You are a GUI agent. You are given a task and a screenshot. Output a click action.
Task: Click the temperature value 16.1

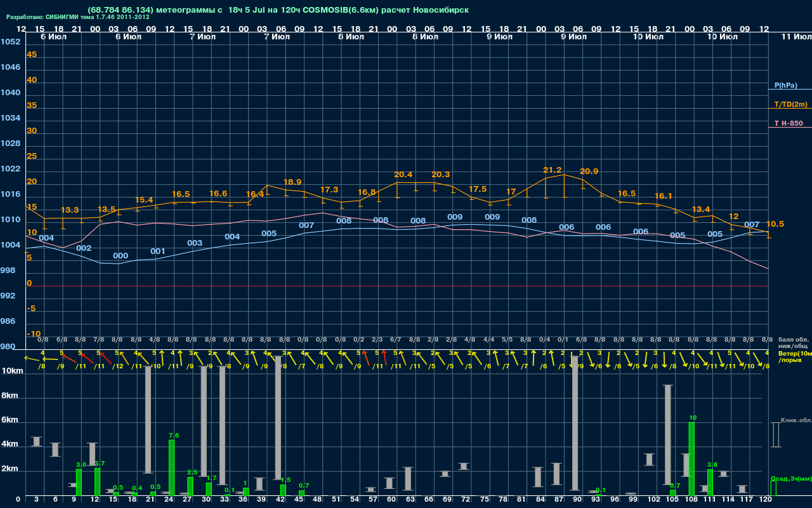[x=663, y=196]
